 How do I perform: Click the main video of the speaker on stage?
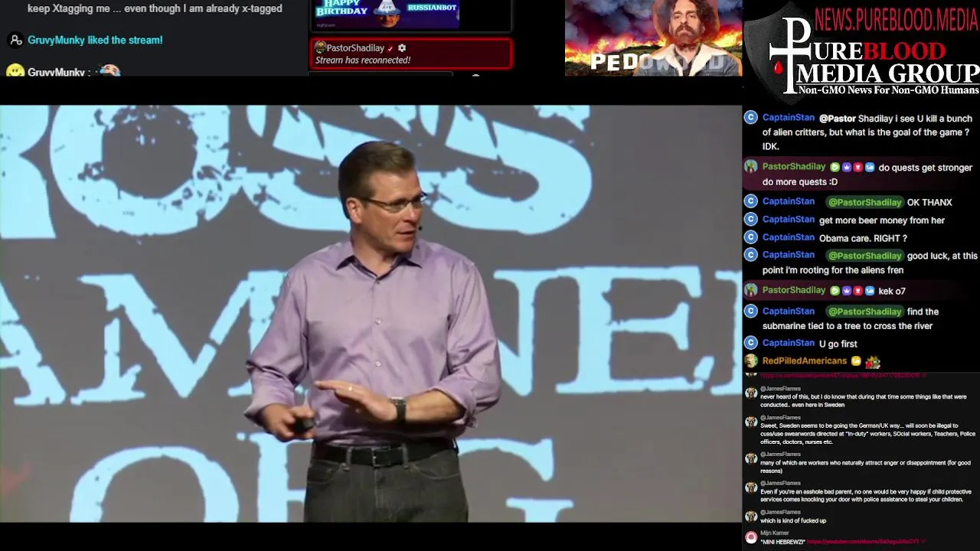[x=371, y=314]
